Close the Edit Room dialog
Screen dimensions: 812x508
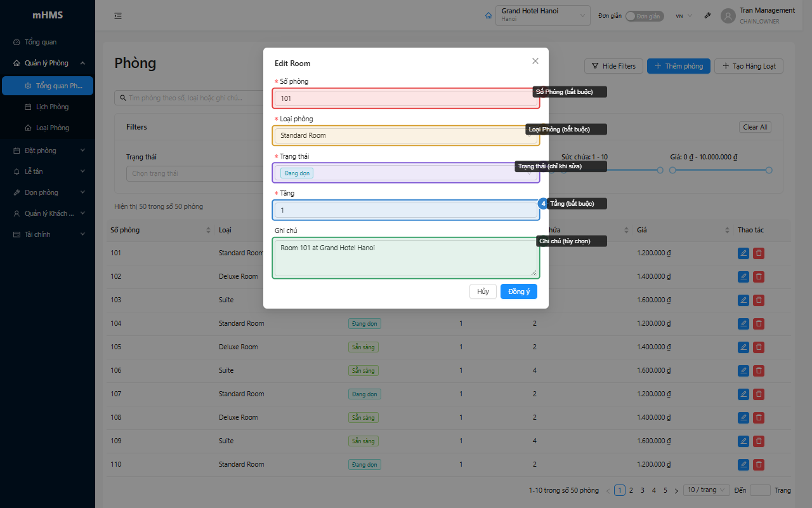[535, 61]
